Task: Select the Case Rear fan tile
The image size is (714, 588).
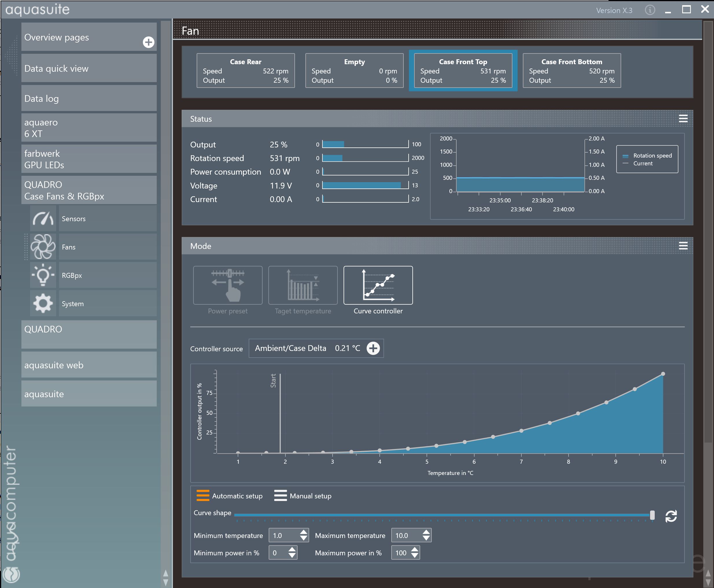Action: [x=245, y=71]
